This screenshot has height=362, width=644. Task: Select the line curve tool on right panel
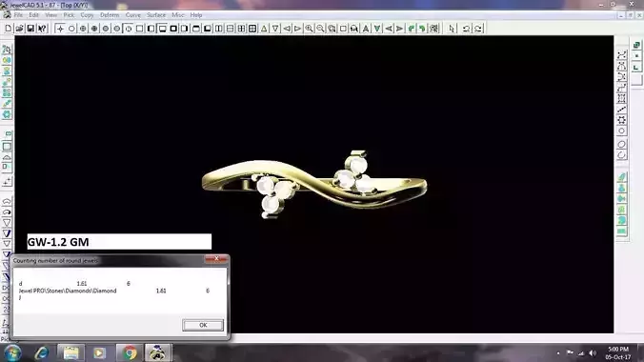(621, 110)
